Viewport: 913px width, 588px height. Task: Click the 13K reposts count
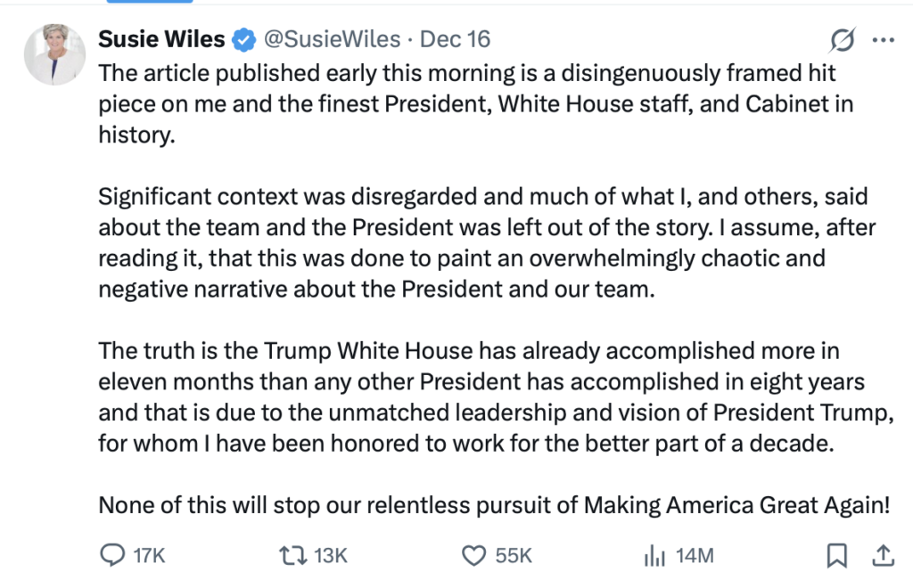coord(331,556)
